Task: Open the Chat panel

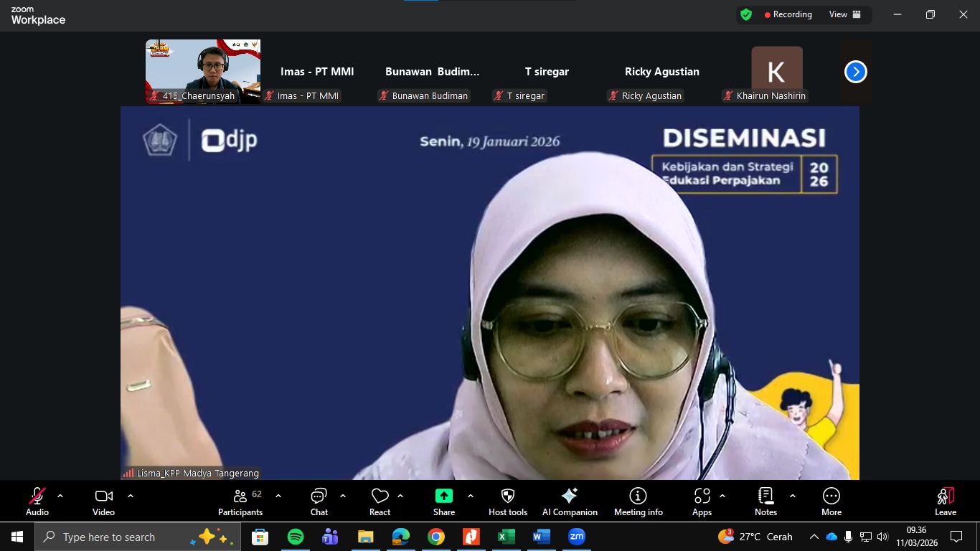Action: coord(319,501)
